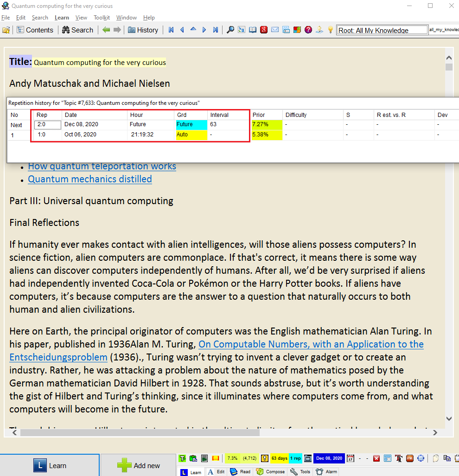Go to the previous element

182,30
